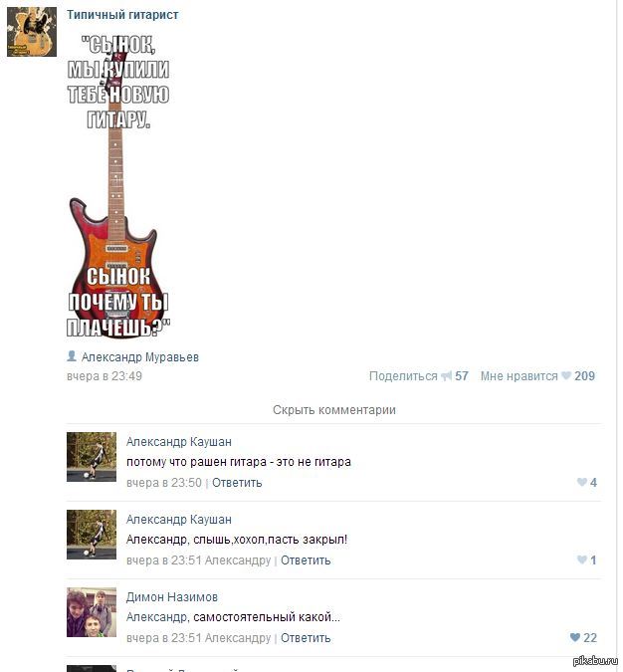Image resolution: width=623 pixels, height=672 pixels.
Task: Open Димон Назимов's avatar photo
Action: pyautogui.click(x=92, y=612)
